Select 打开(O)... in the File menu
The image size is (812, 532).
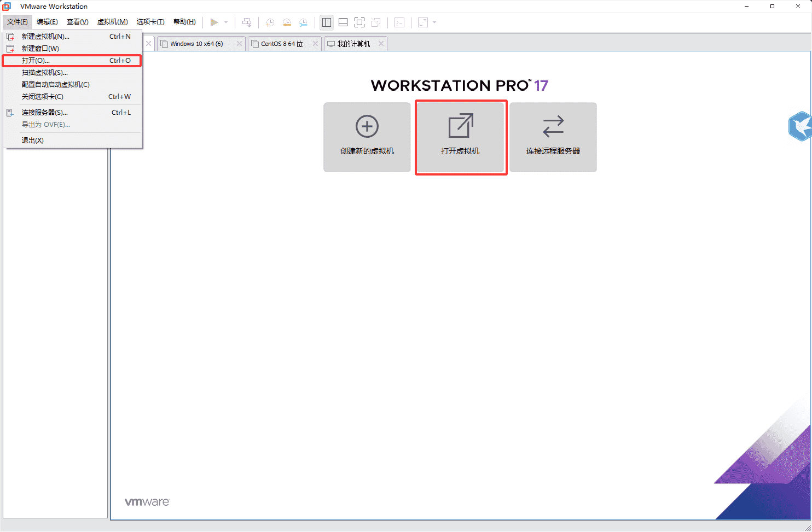(72, 61)
